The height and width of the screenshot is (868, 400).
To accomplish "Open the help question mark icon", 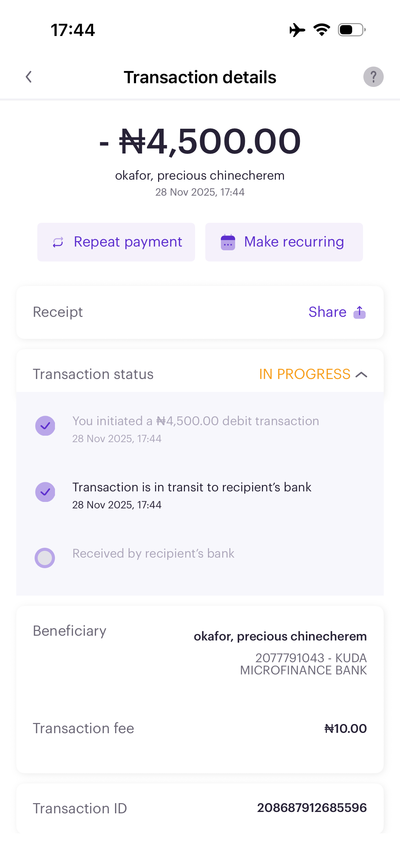I will (x=373, y=77).
